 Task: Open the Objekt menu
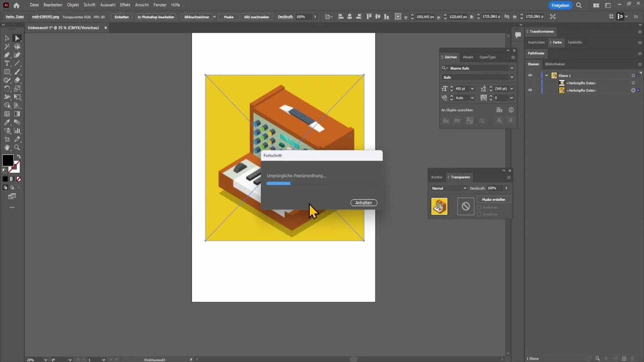click(x=73, y=5)
